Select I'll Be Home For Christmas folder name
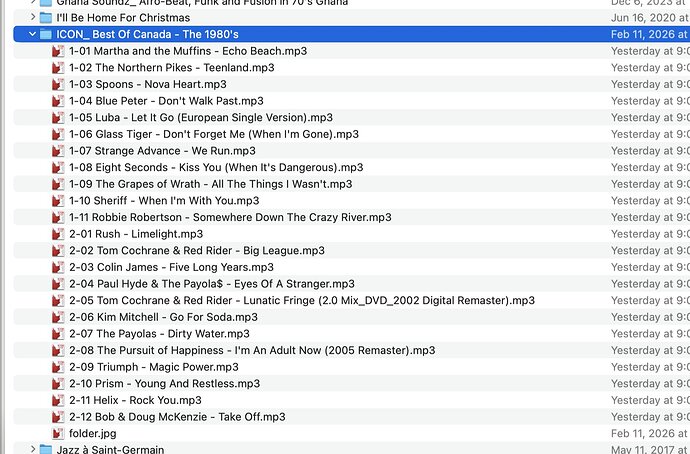The height and width of the screenshot is (454, 690). [x=123, y=18]
